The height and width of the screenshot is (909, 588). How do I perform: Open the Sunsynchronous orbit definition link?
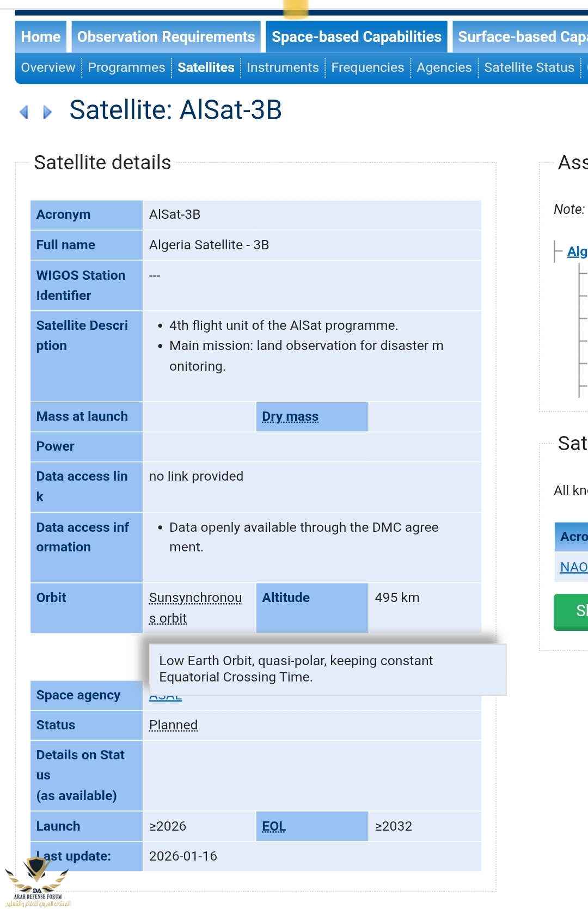pyautogui.click(x=195, y=607)
